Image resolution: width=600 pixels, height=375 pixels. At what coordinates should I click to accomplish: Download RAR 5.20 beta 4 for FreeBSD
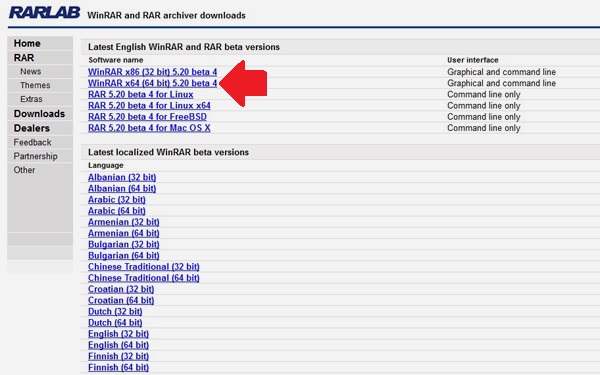147,117
